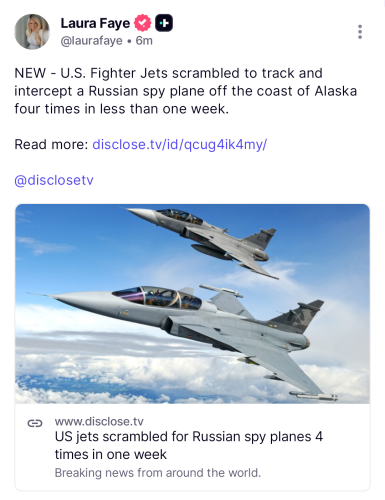This screenshot has width=385, height=500.
Task: Click the Breaking news from around the world description
Action: (158, 473)
